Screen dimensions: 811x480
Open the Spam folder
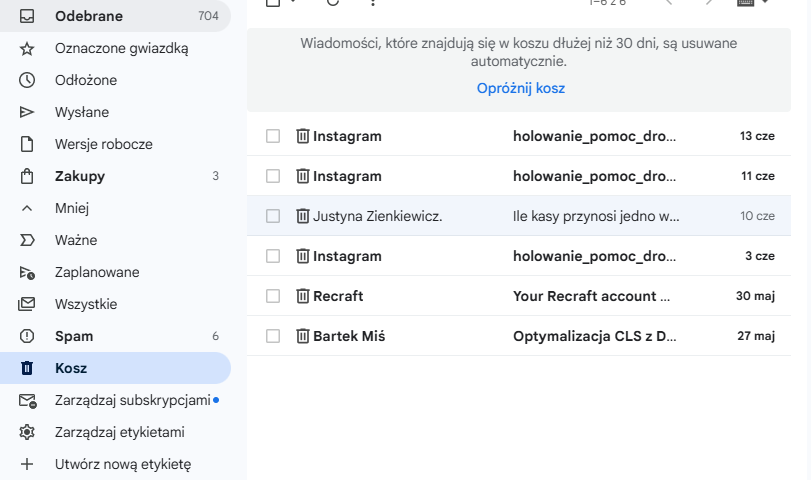tap(115, 336)
